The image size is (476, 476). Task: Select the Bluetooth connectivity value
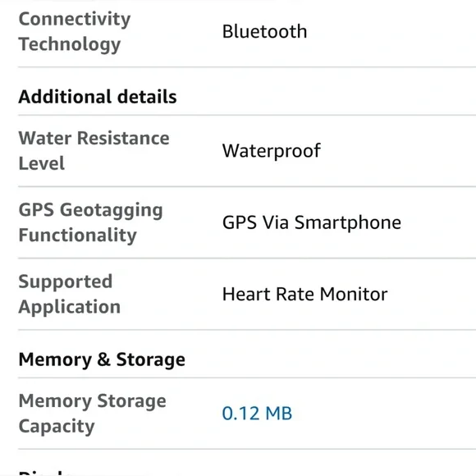pyautogui.click(x=264, y=31)
